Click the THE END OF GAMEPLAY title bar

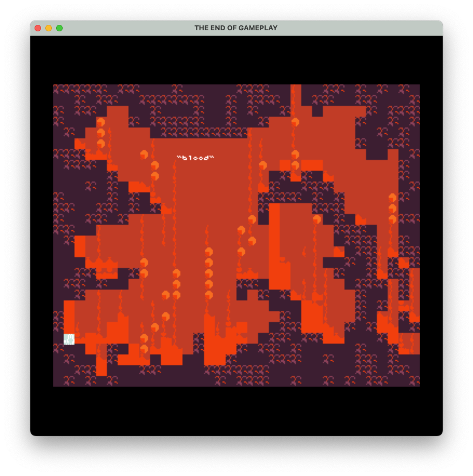pyautogui.click(x=236, y=28)
